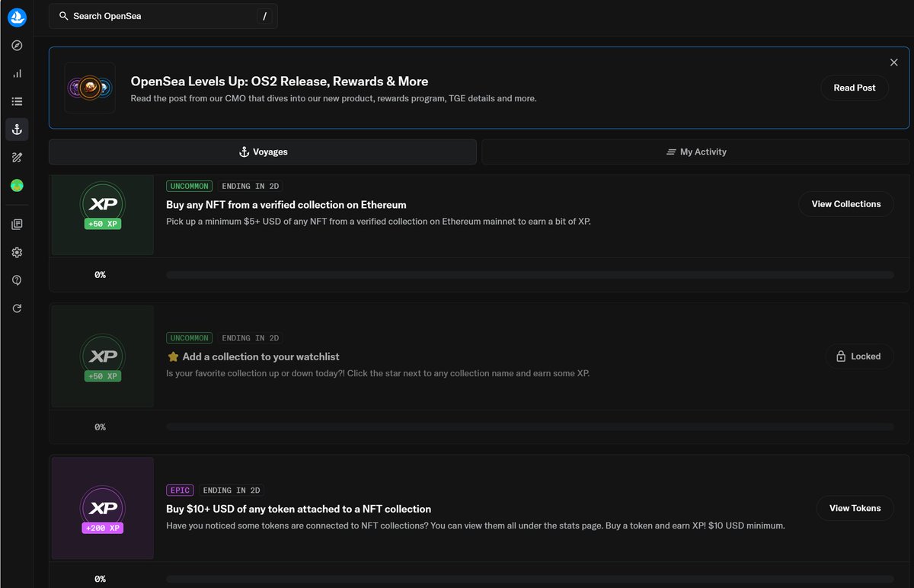Viewport: 914px width, 588px height.
Task: Click title "Add a collection to your watchlist"
Action: pyautogui.click(x=261, y=356)
